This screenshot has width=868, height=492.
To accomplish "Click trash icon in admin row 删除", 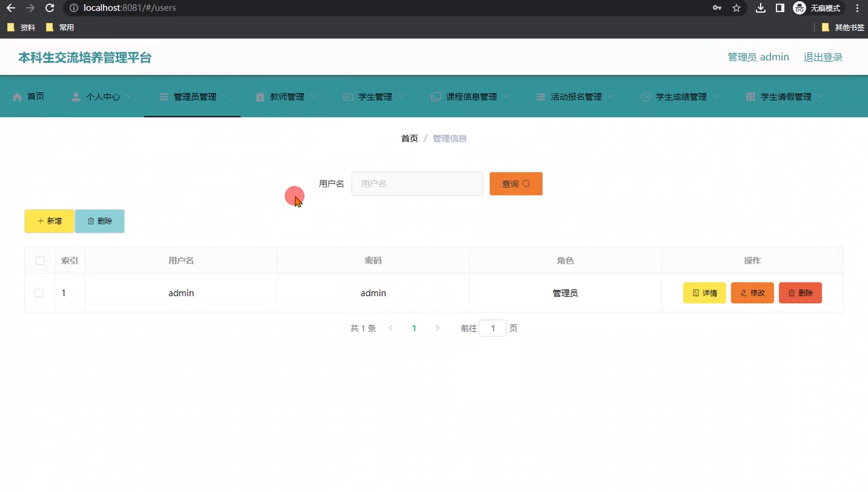I will click(x=792, y=293).
